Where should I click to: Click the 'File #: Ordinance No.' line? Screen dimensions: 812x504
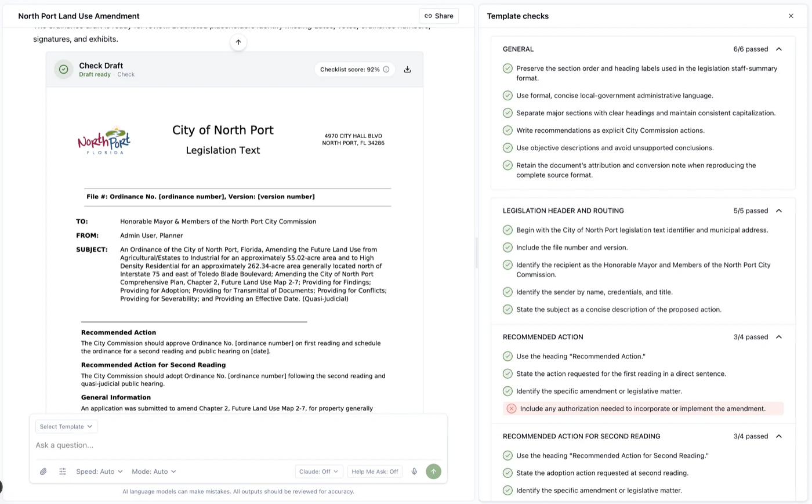tap(201, 197)
